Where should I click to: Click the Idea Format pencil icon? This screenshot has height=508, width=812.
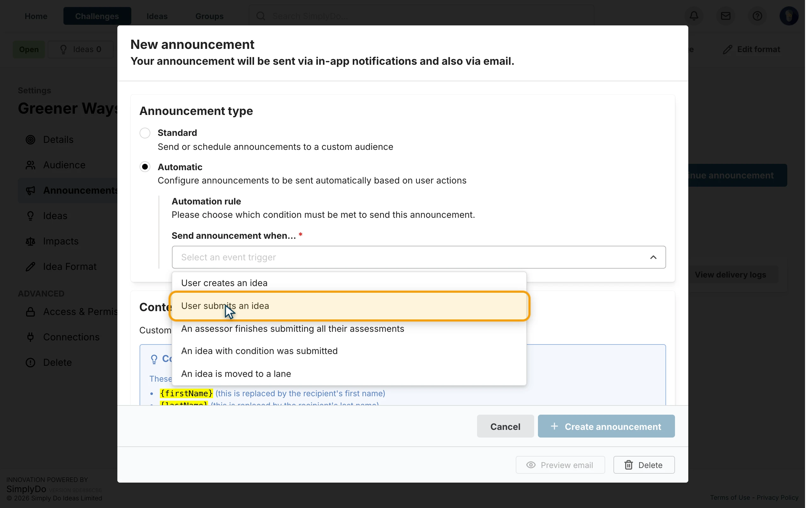pos(30,266)
